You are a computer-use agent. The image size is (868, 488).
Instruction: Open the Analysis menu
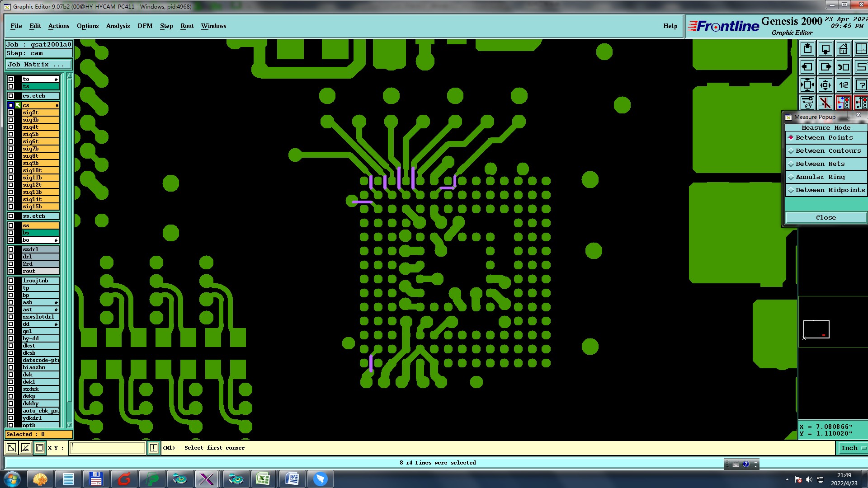(118, 26)
